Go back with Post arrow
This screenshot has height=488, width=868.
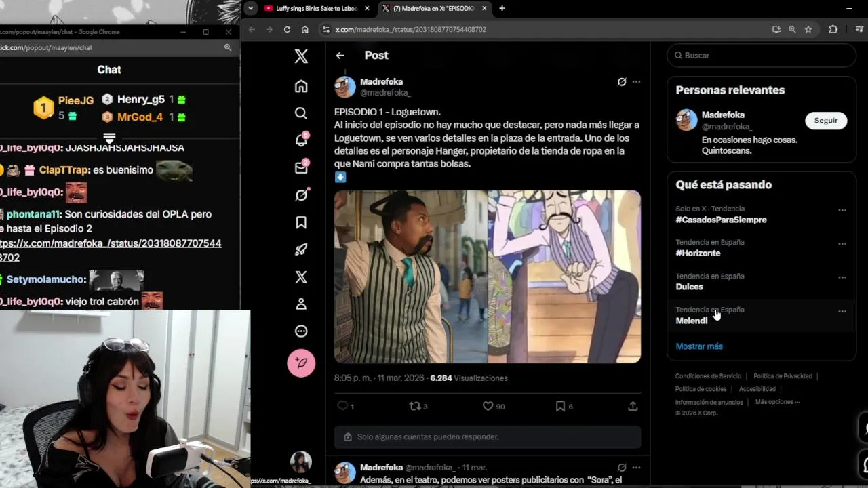coord(340,56)
